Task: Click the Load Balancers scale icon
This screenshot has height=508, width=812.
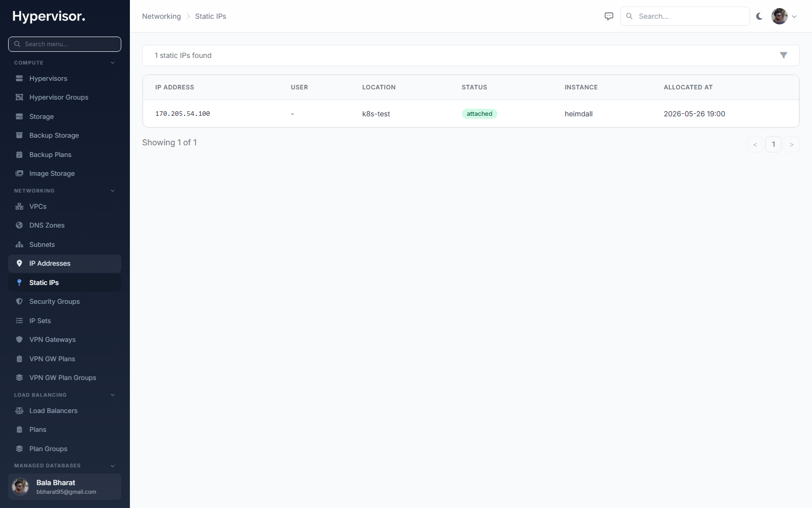Action: (x=19, y=410)
